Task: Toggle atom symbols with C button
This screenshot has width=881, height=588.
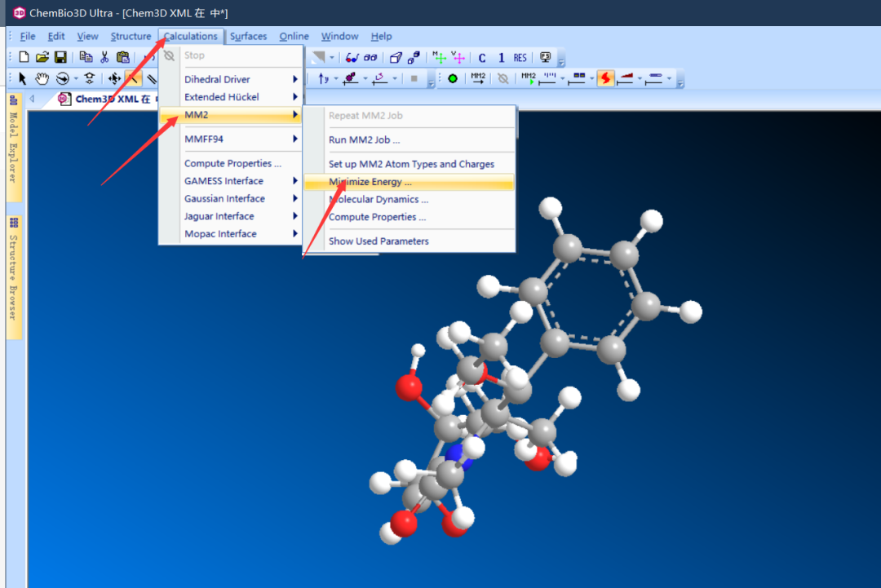Action: [482, 58]
